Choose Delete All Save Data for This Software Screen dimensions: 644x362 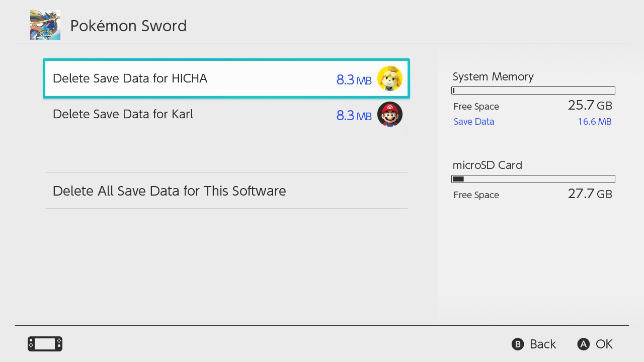[x=169, y=191]
